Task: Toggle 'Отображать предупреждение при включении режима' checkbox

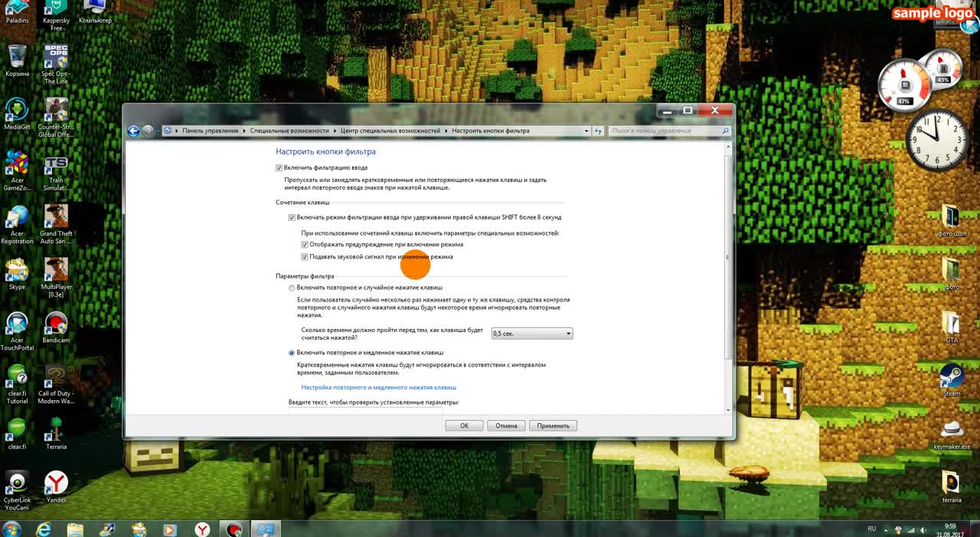Action: click(x=304, y=245)
